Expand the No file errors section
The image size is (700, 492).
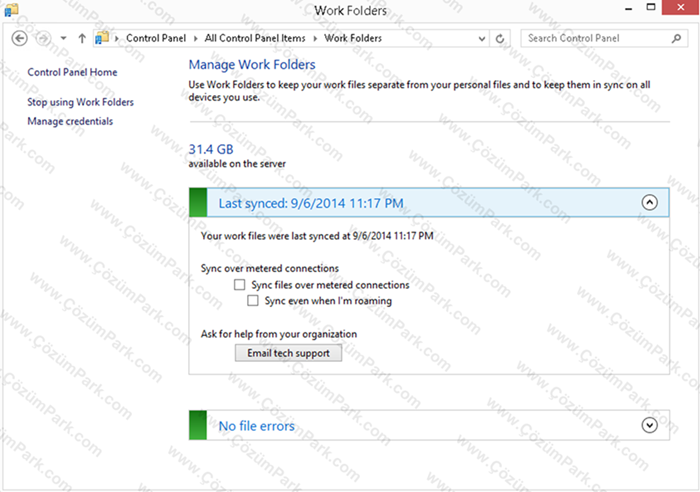point(650,425)
